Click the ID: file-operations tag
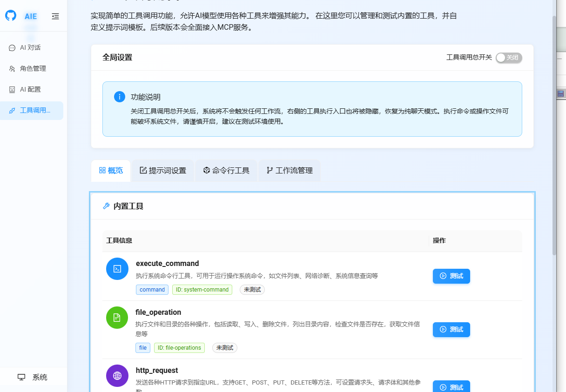The image size is (566, 392). [x=179, y=348]
